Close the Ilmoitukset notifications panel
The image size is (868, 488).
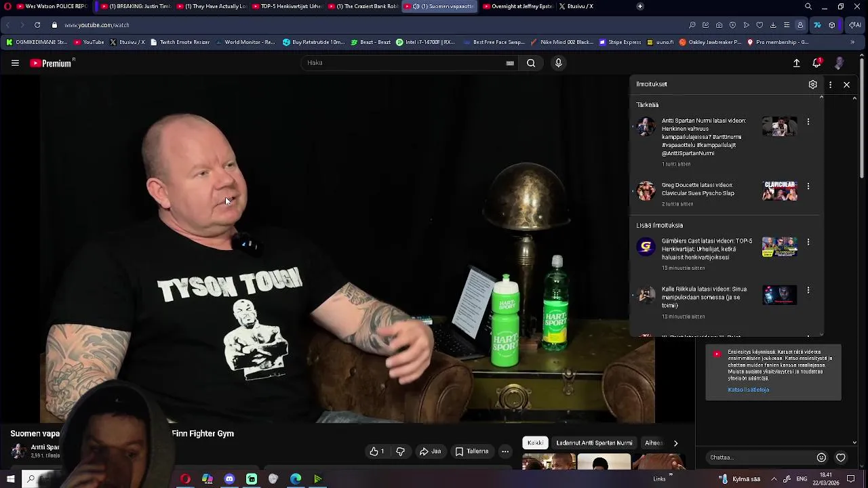[846, 85]
